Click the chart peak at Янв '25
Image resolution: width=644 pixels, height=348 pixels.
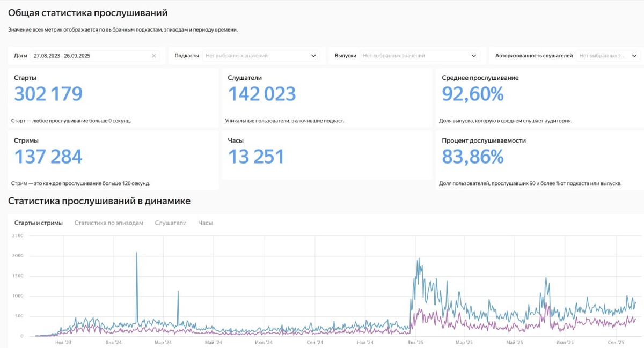click(x=419, y=259)
